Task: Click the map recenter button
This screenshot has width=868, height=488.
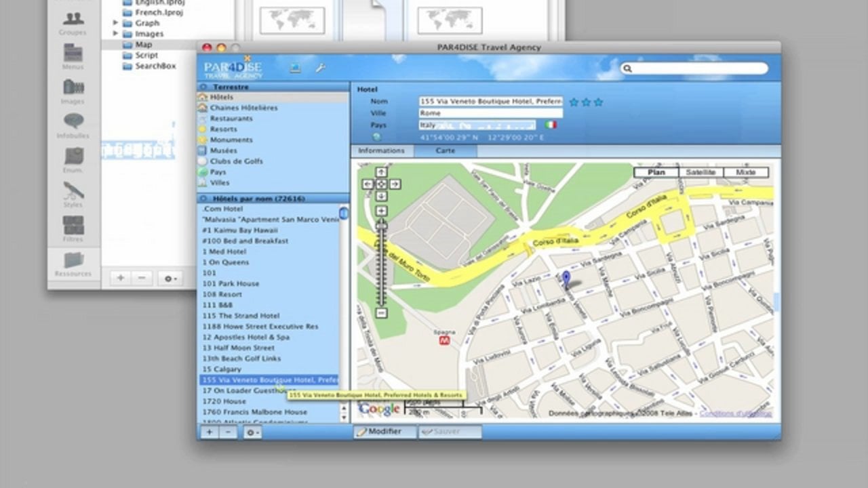Action: point(381,184)
